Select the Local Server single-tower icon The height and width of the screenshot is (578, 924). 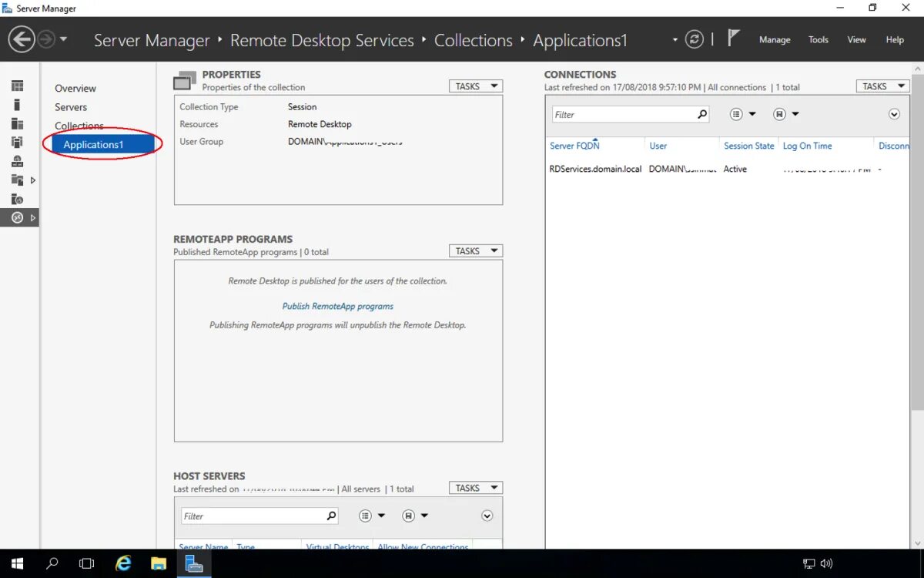point(17,105)
